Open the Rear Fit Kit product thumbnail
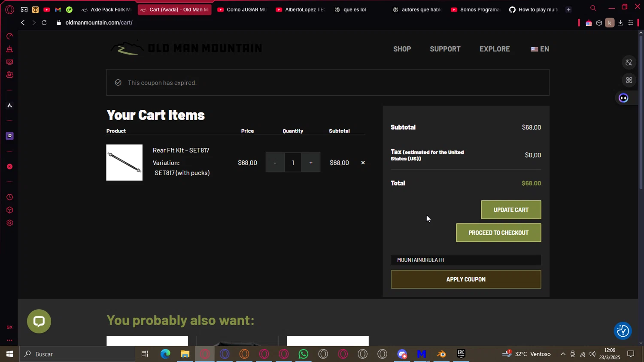The image size is (644, 362). (x=125, y=163)
